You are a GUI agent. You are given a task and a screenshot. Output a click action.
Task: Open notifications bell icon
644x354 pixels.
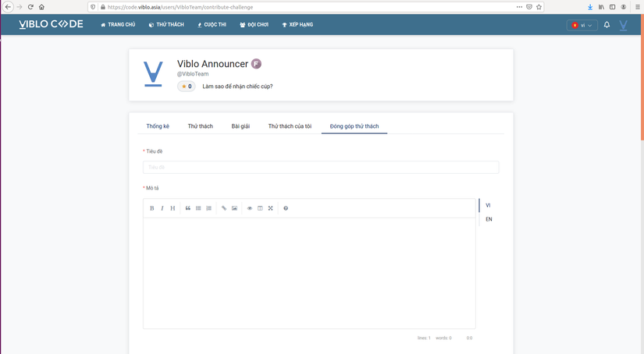point(607,25)
